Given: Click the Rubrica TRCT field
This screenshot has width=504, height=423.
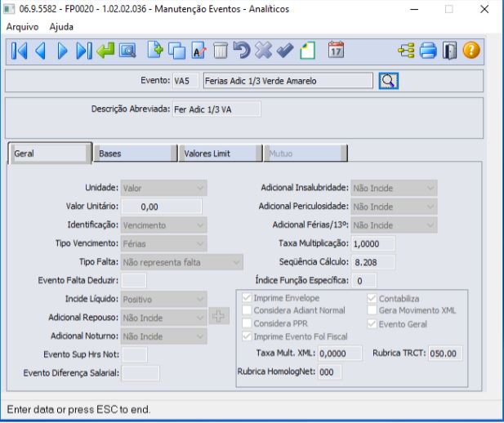Looking at the screenshot, I should tap(445, 354).
